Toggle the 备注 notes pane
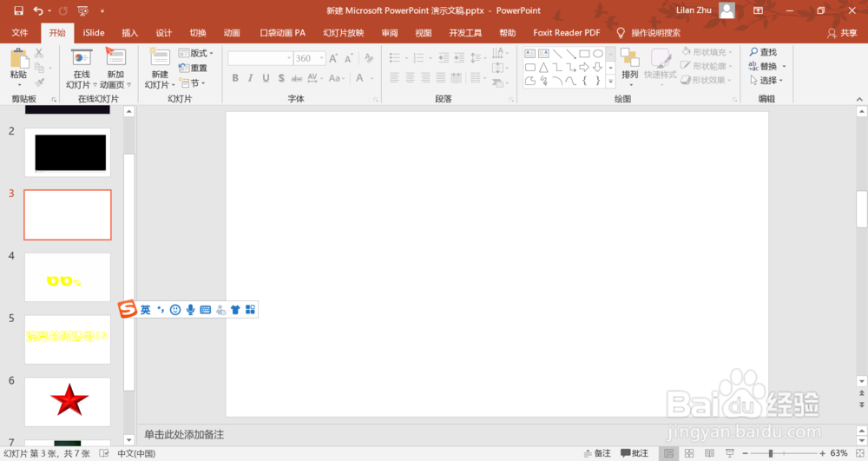 (x=597, y=453)
